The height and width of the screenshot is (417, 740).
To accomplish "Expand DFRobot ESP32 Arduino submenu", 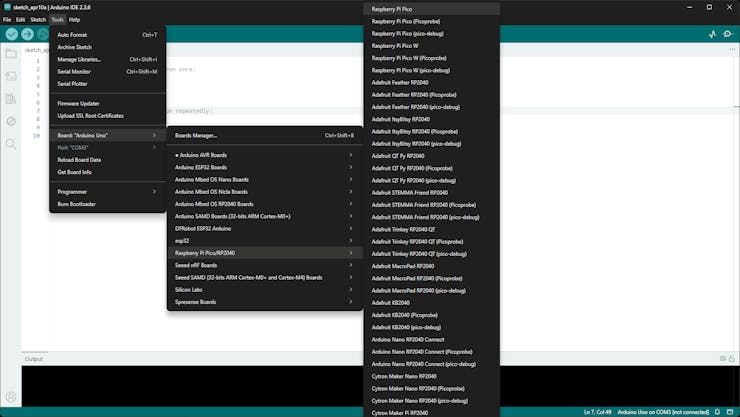I will point(265,229).
